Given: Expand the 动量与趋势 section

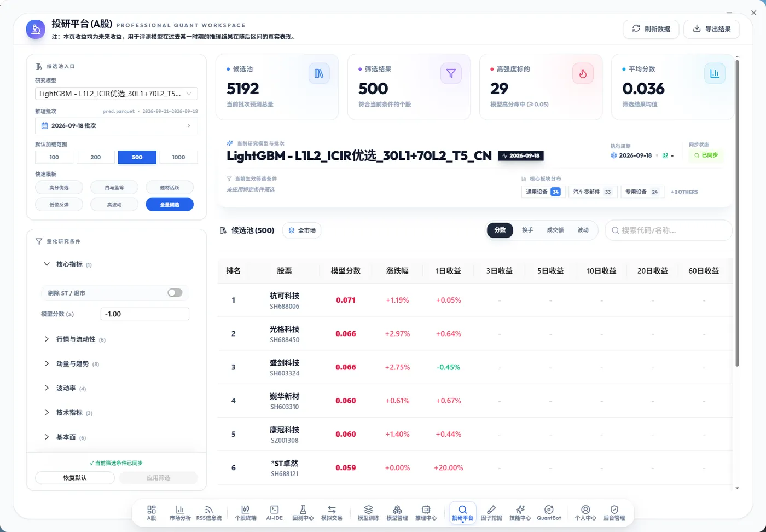Looking at the screenshot, I should 72,364.
